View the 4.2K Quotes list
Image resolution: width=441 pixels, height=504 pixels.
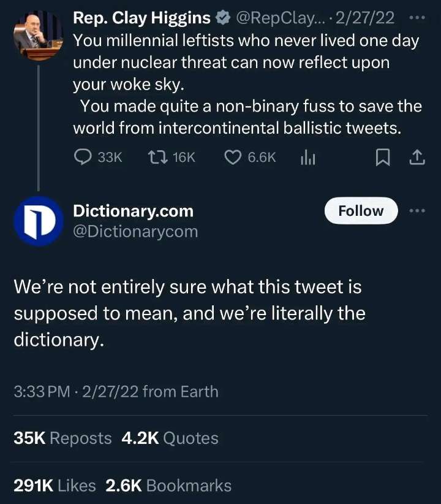point(170,438)
